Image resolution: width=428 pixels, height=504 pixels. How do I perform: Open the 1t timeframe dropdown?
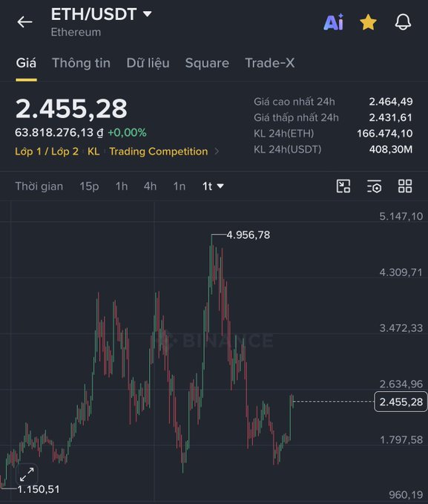213,186
